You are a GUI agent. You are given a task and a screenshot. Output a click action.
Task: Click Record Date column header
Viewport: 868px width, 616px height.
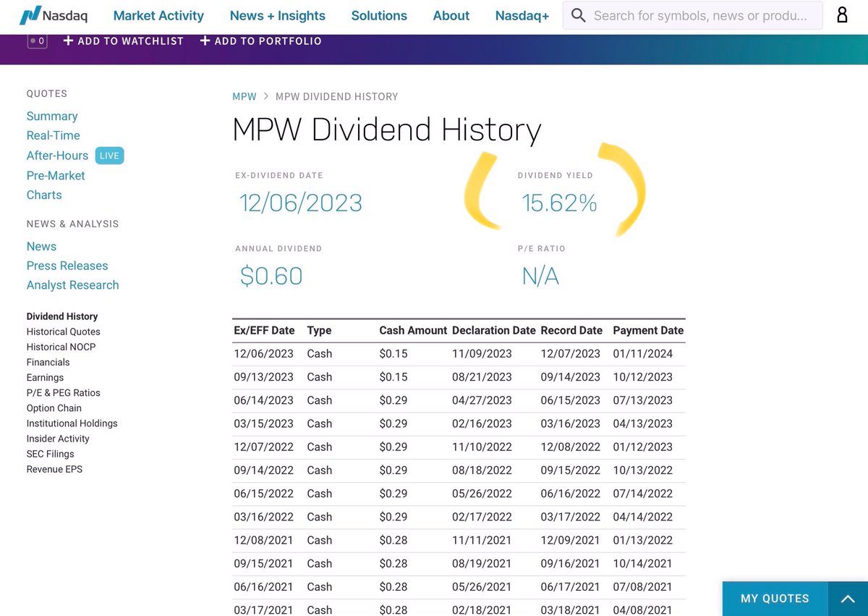(x=571, y=330)
